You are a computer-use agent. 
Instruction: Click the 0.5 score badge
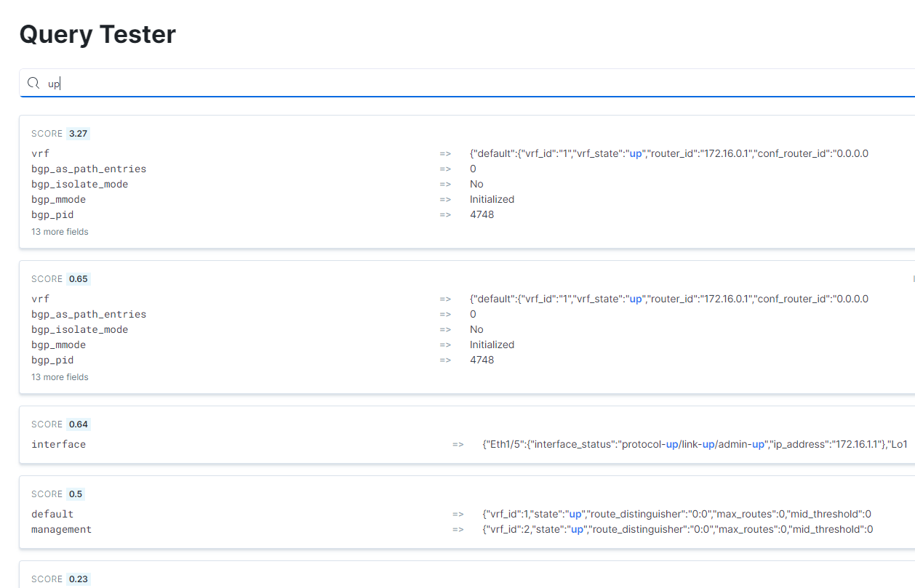[x=76, y=494]
